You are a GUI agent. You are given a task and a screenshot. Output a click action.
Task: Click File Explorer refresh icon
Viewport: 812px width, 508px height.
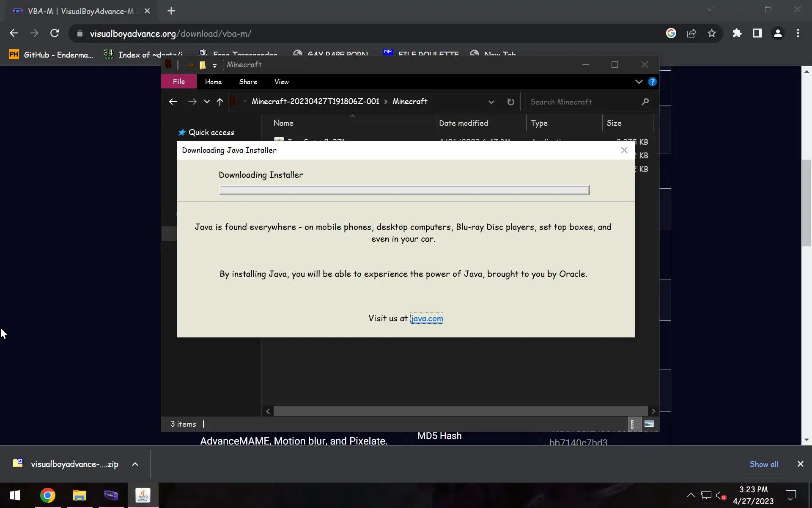click(x=510, y=102)
